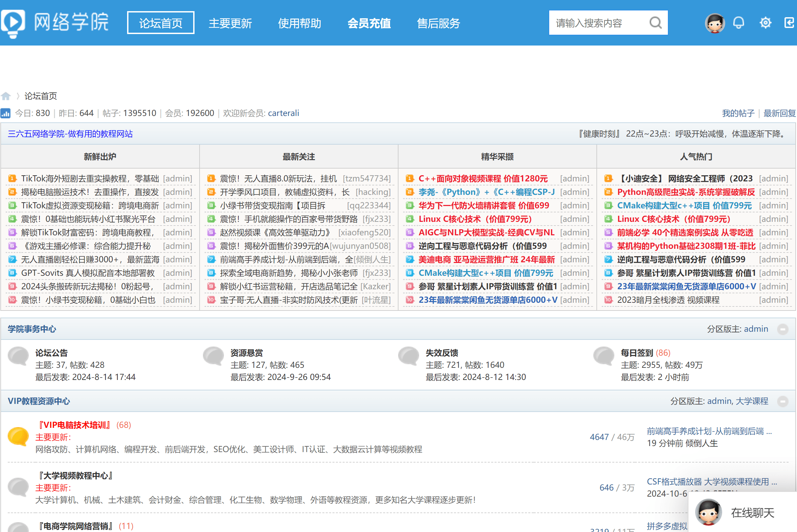Open 前端高手养成计划 latest post link
Image resolution: width=797 pixels, height=532 pixels.
click(709, 431)
